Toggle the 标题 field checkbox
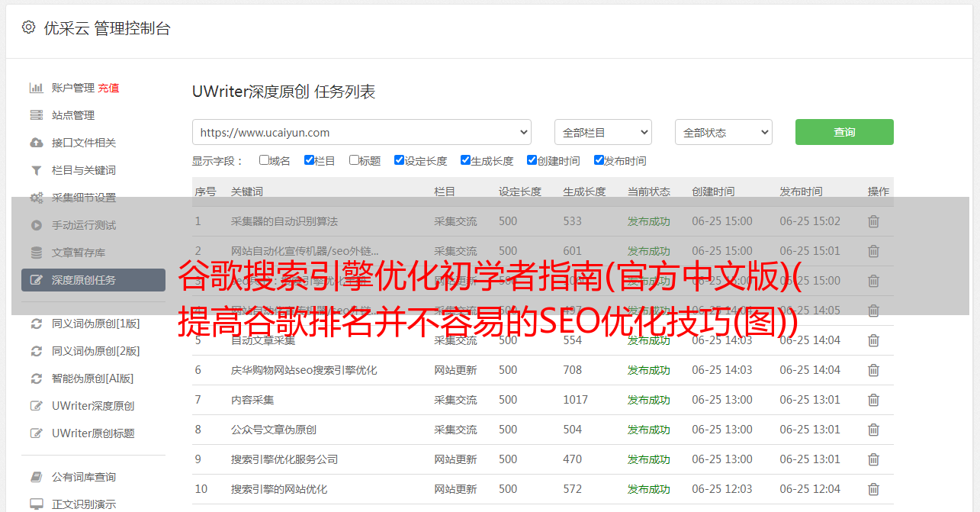This screenshot has height=512, width=980. pyautogui.click(x=354, y=160)
